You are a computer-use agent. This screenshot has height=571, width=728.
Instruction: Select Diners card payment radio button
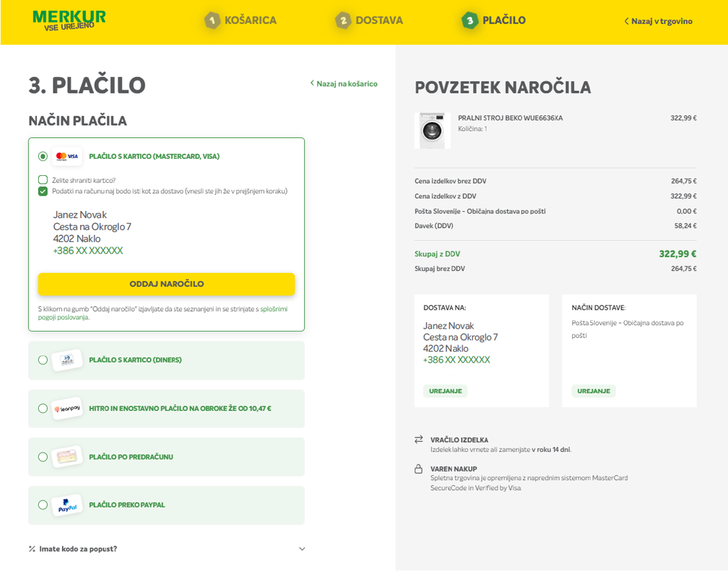(43, 360)
